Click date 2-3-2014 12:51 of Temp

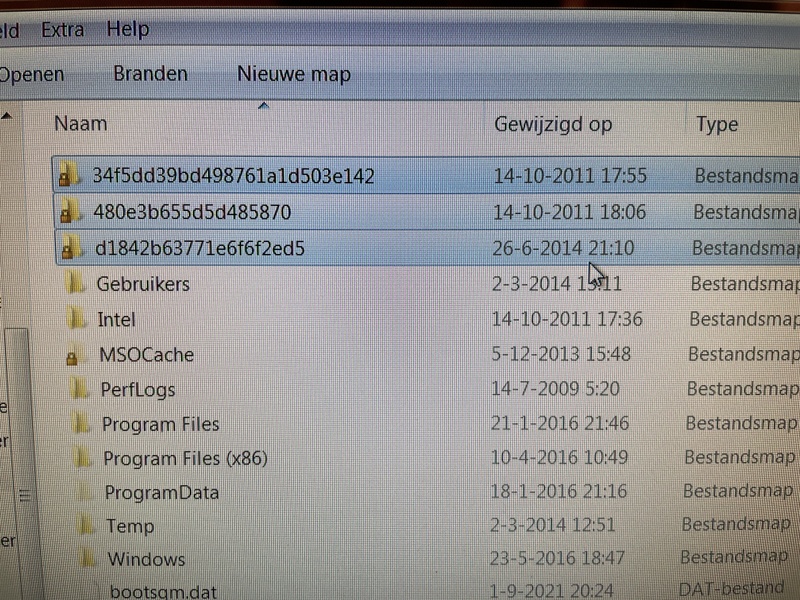click(x=552, y=525)
